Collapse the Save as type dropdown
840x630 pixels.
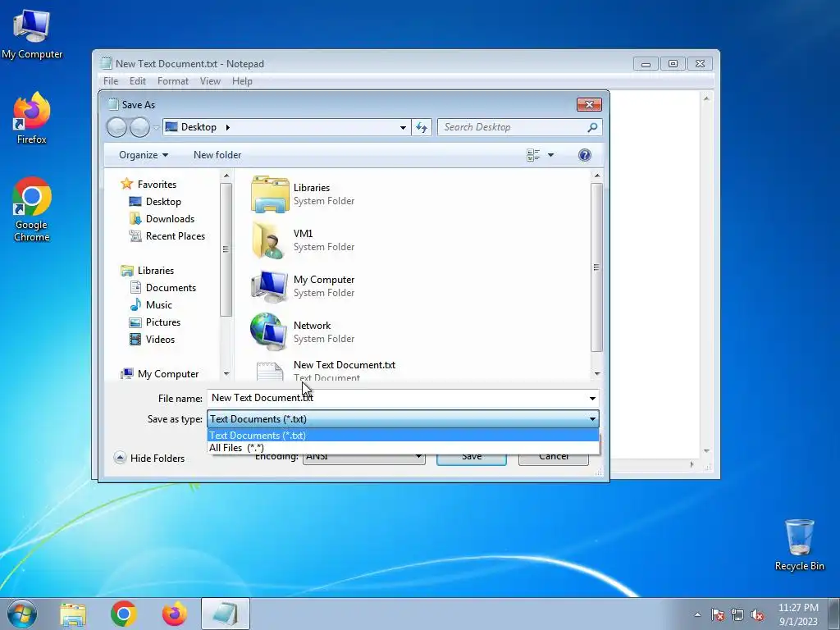click(592, 419)
